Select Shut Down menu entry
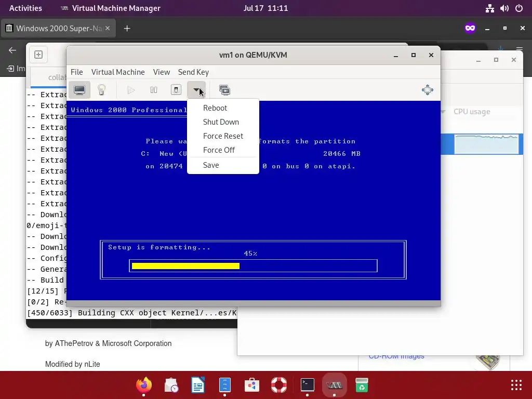Image resolution: width=532 pixels, height=399 pixels. coord(221,122)
